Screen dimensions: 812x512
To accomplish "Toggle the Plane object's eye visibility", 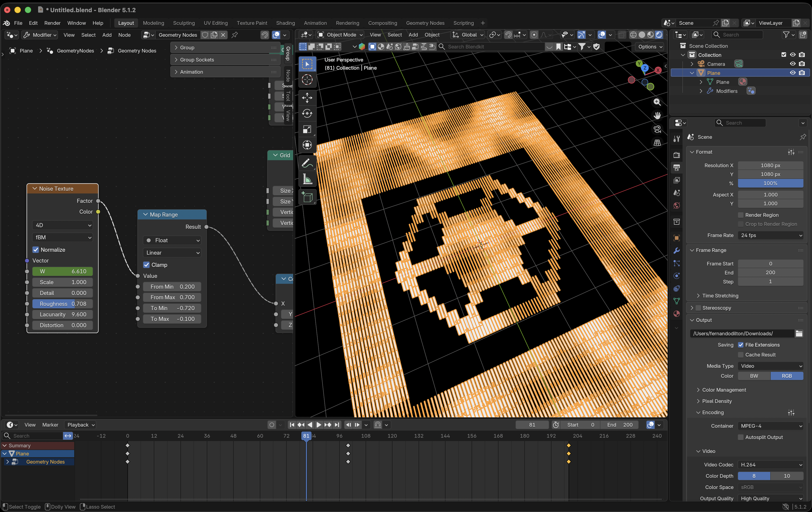I will point(792,73).
